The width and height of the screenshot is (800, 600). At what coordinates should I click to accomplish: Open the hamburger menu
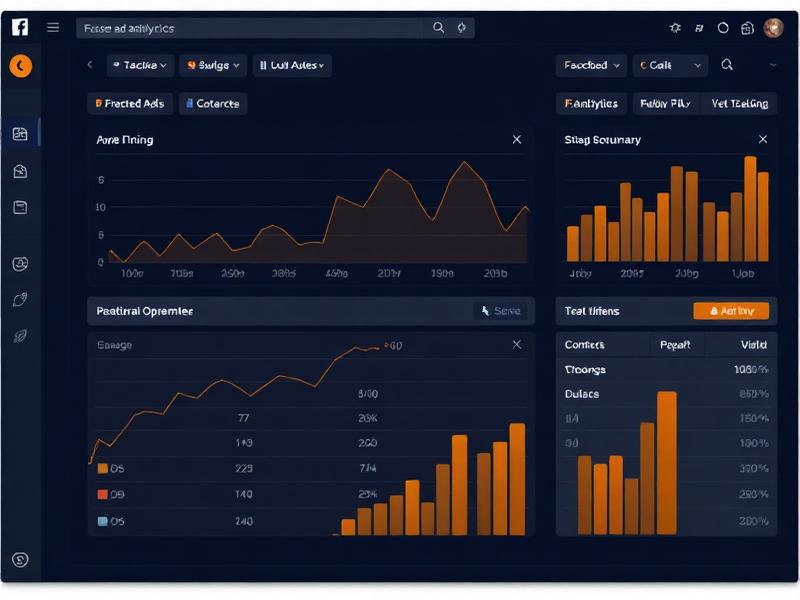53,27
